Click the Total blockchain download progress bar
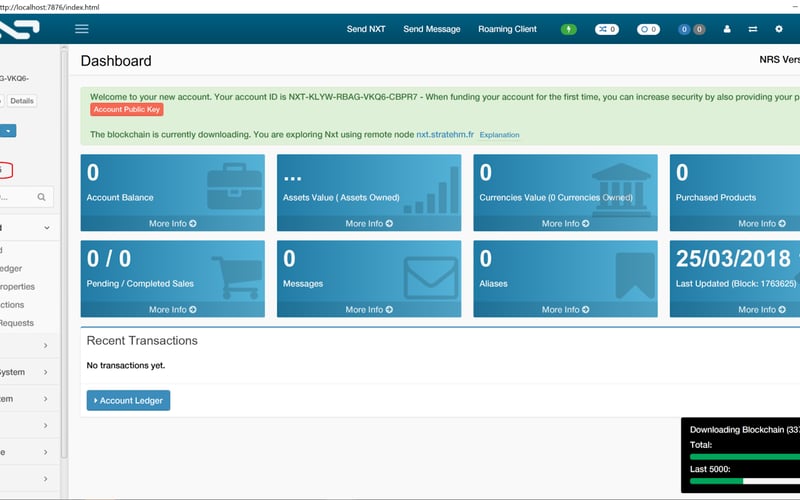This screenshot has height=500, width=800. (x=745, y=457)
